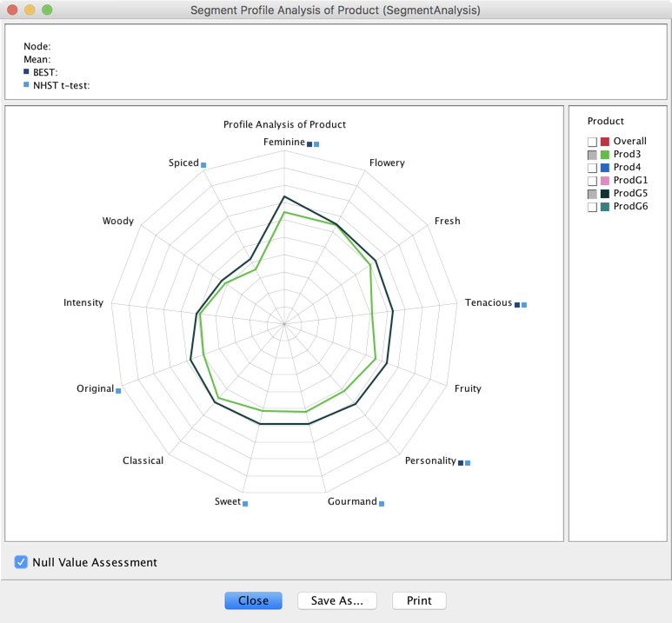Click the blue marker next to Gourmand
672x623 pixels.
pyautogui.click(x=382, y=504)
